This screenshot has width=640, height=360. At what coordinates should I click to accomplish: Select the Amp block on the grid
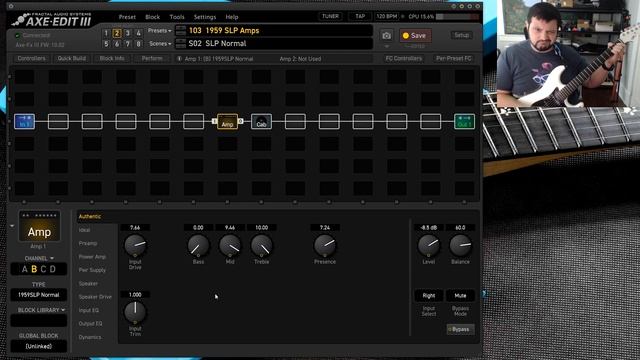coord(227,122)
